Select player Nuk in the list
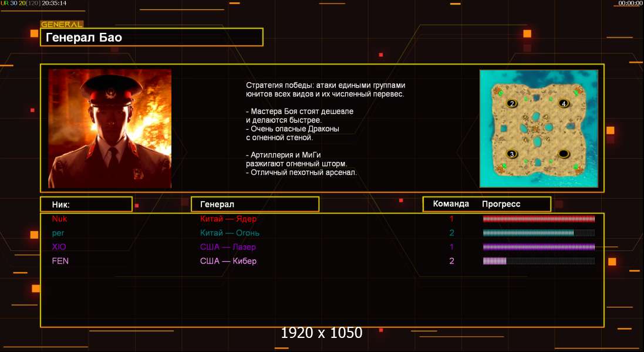The width and height of the screenshot is (644, 352). [x=59, y=219]
